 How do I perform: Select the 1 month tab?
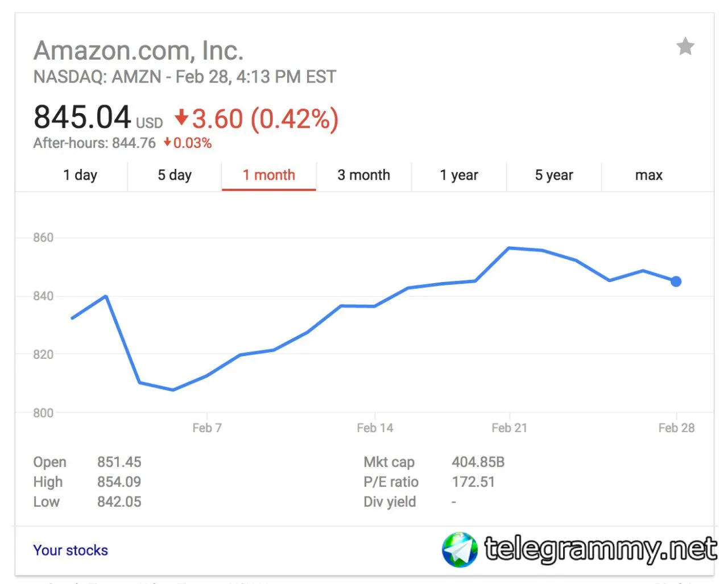click(x=269, y=175)
